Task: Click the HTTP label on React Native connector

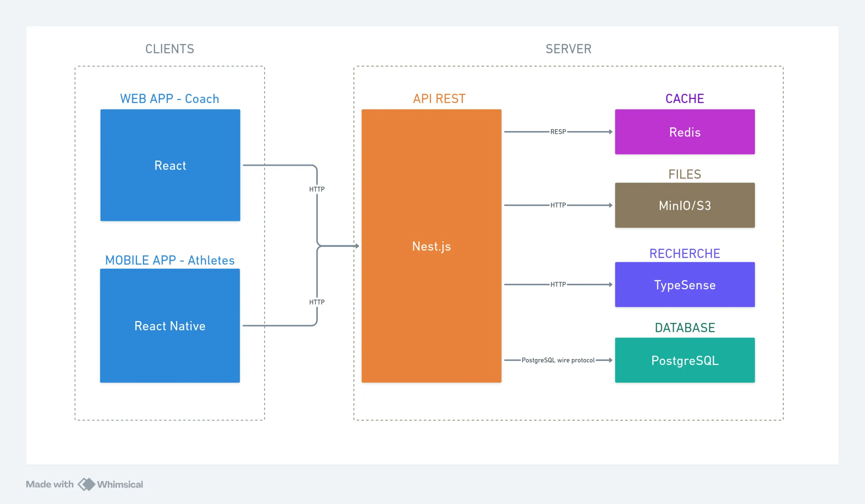Action: tap(317, 302)
